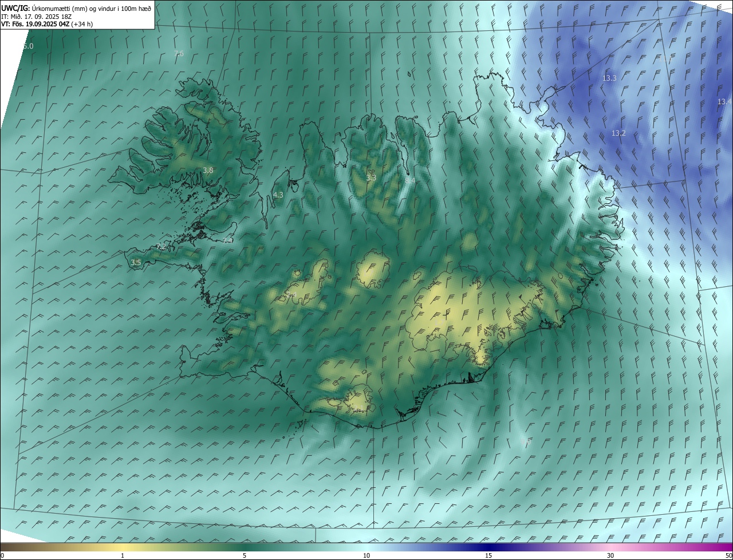Click the color scale label 50
This screenshot has width=733, height=560.
click(x=728, y=555)
